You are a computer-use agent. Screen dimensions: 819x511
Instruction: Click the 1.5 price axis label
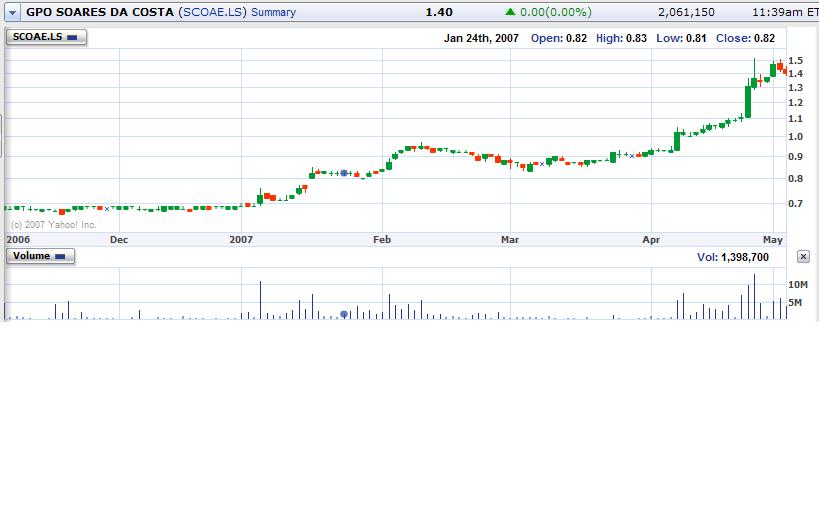coord(795,61)
